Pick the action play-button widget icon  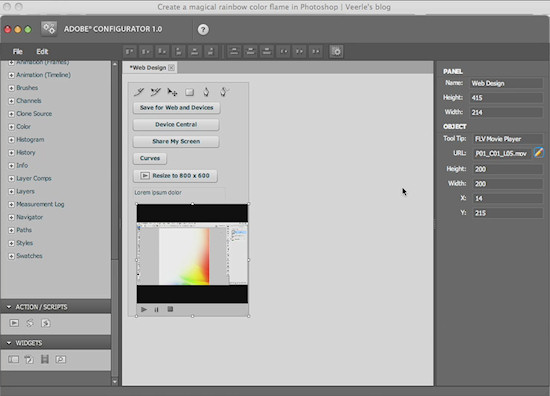click(x=14, y=323)
